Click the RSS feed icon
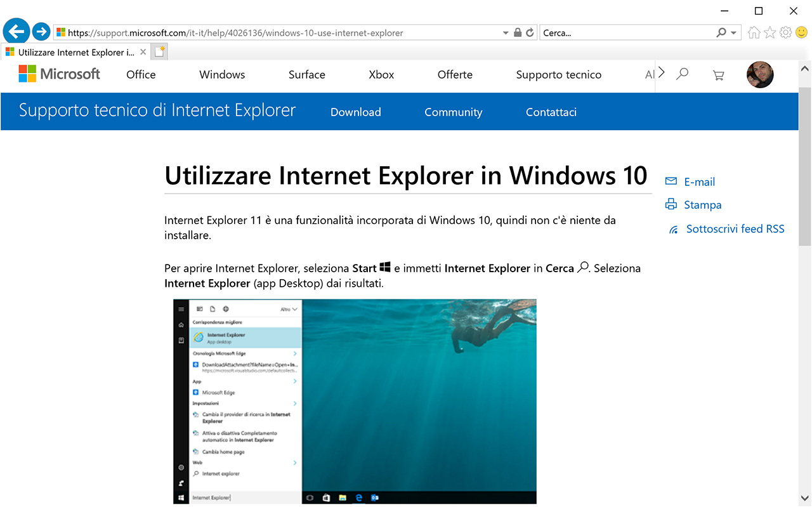The image size is (812, 507). click(x=674, y=230)
